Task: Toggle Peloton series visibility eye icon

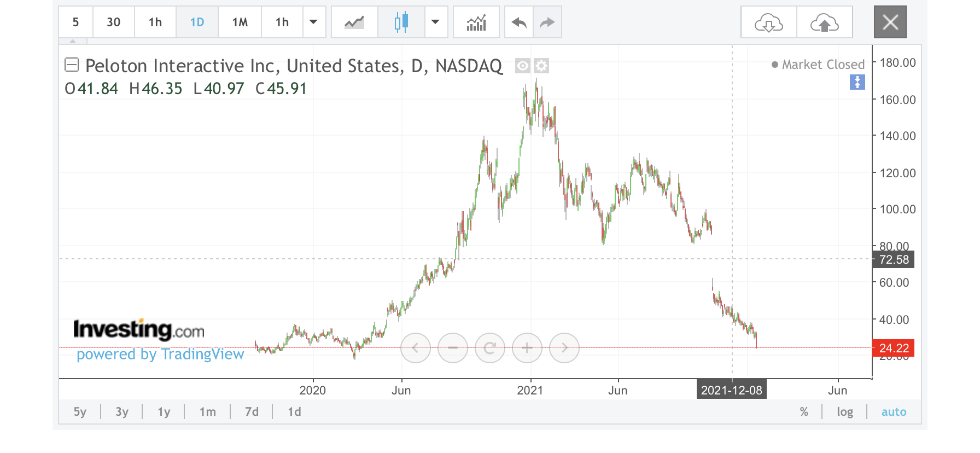Action: click(x=523, y=66)
